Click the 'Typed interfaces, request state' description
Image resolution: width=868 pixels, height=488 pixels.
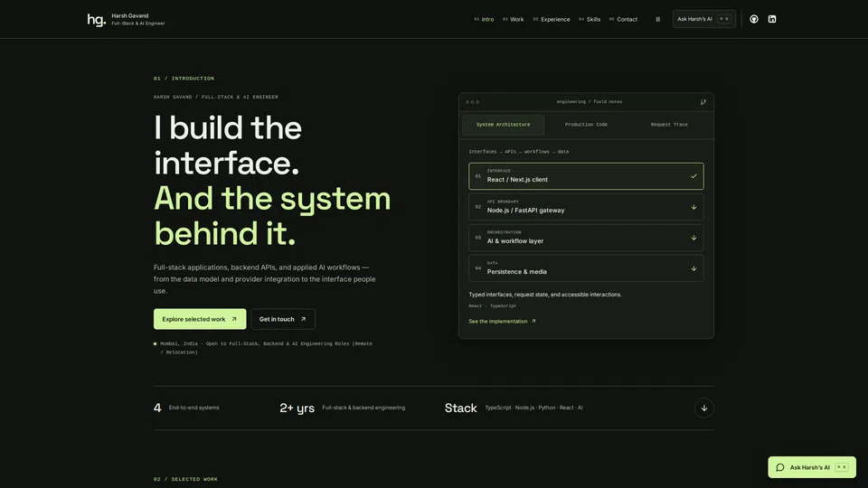(x=544, y=295)
